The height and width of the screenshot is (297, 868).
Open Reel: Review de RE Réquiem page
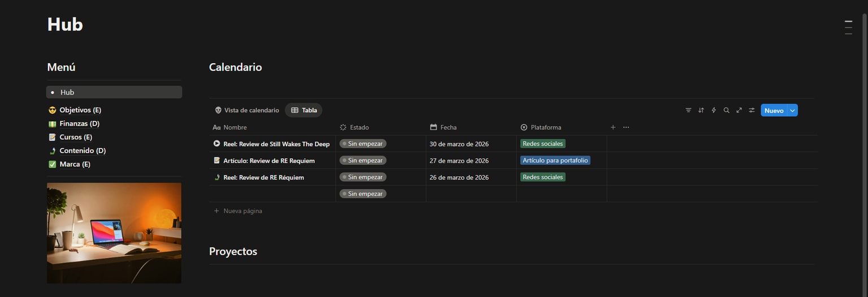(263, 177)
